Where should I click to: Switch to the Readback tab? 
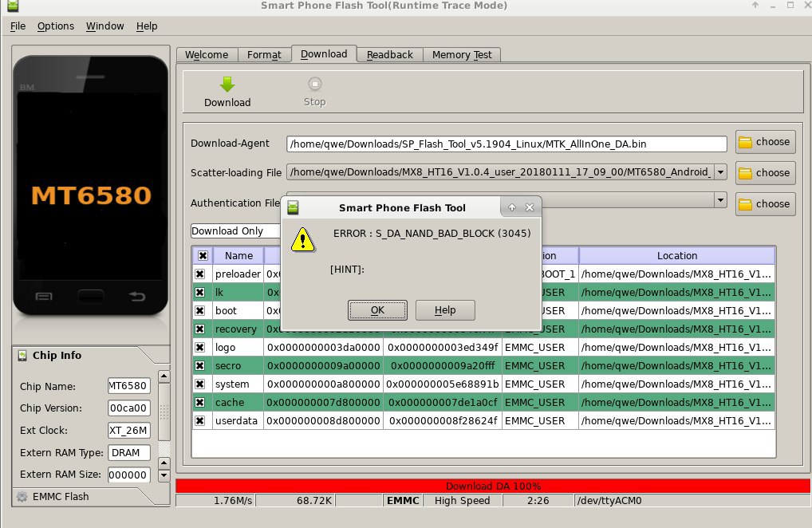coord(389,55)
